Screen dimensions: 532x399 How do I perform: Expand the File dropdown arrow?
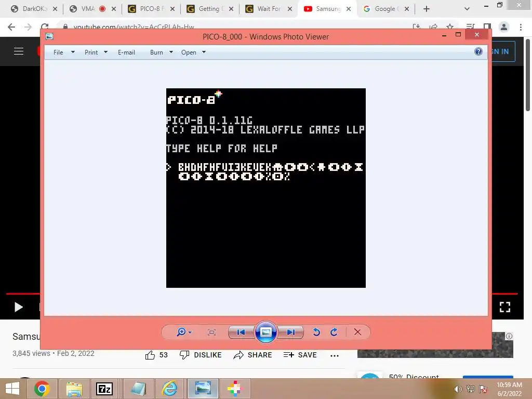pos(73,52)
